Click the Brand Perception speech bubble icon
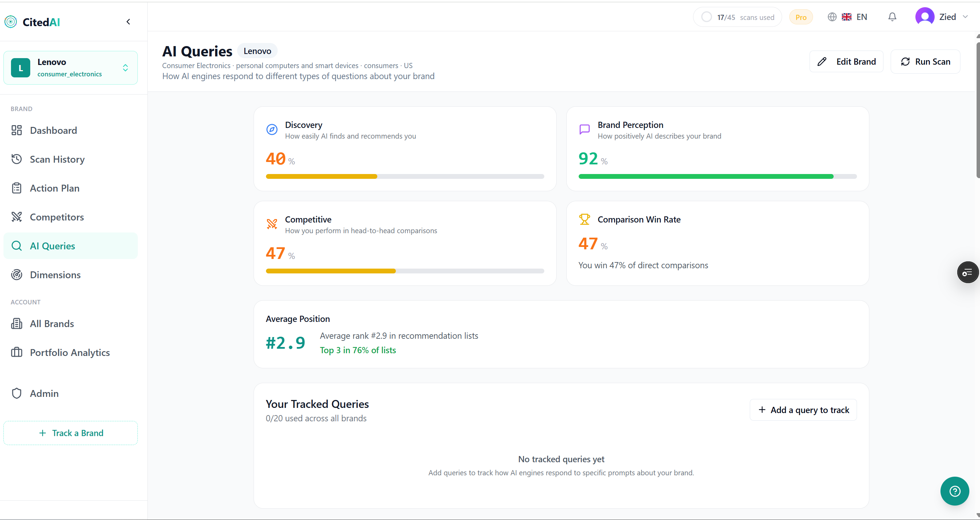Image resolution: width=980 pixels, height=520 pixels. point(584,129)
